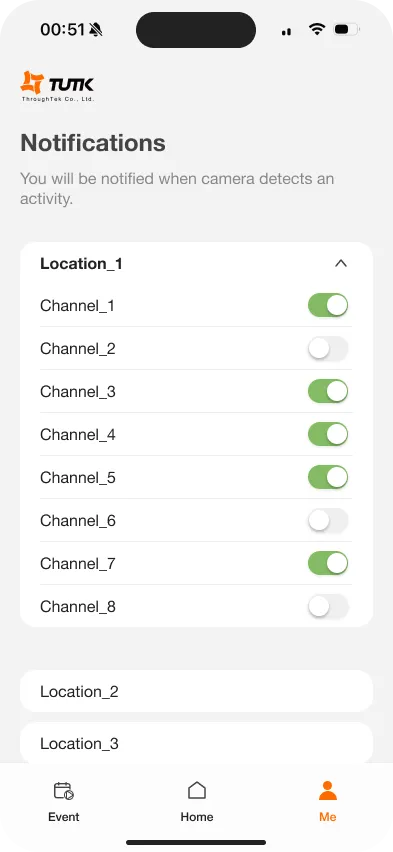
Task: Click the Channel_3 label
Action: [78, 392]
